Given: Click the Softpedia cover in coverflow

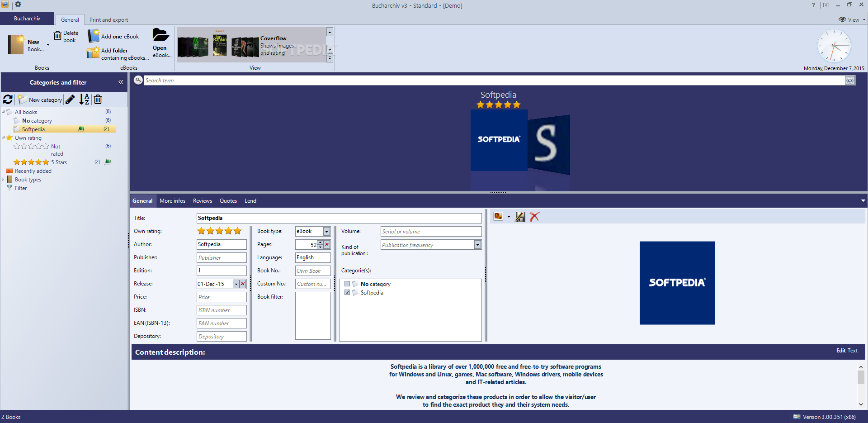Looking at the screenshot, I should point(499,140).
